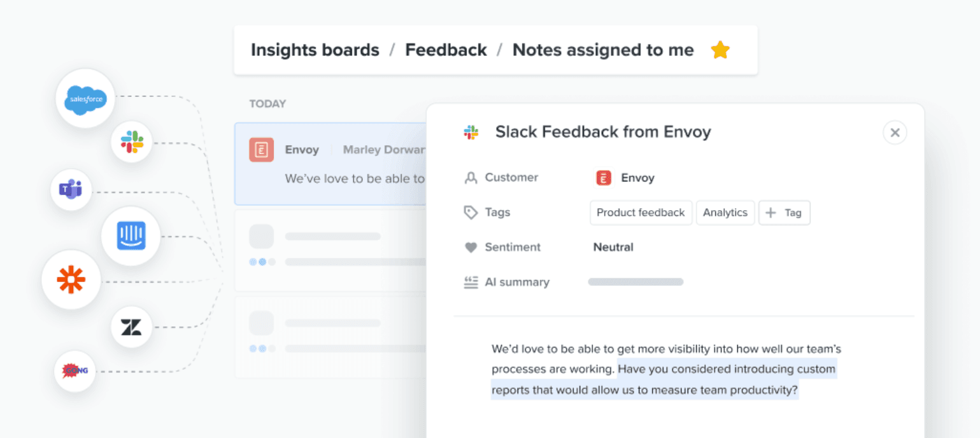Select Insights boards in the breadcrumb

[x=315, y=49]
